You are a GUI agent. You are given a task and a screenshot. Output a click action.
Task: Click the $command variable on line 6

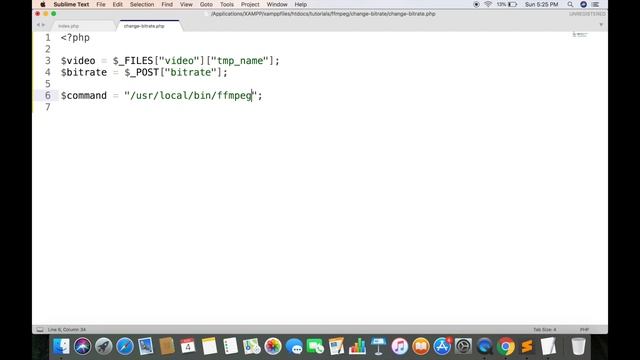[x=84, y=96]
